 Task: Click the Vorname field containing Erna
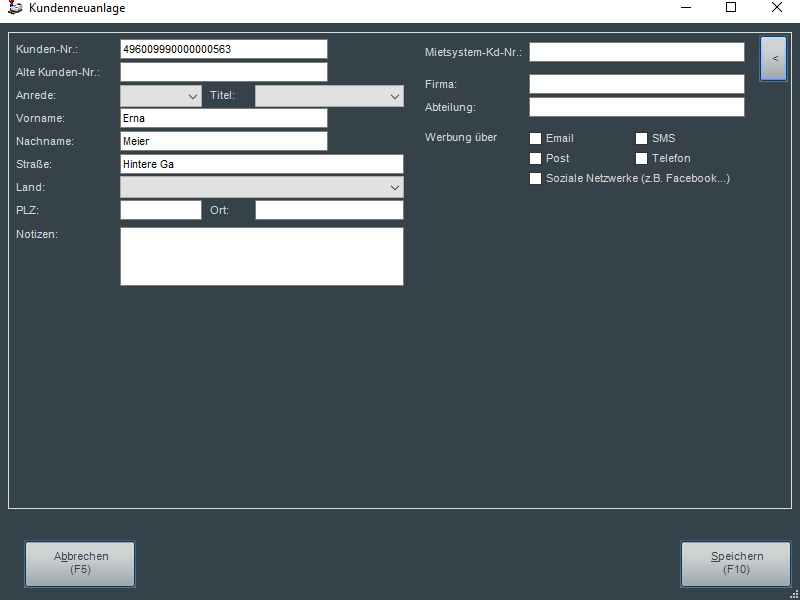(224, 118)
